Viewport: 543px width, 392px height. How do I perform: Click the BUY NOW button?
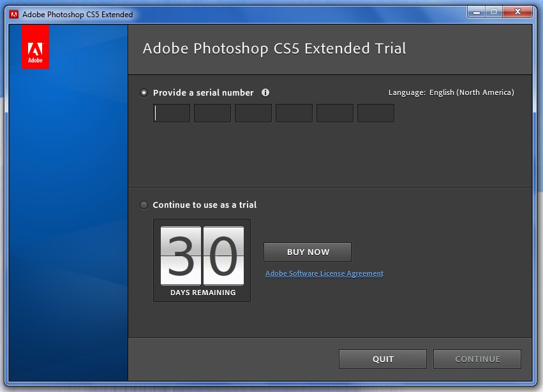coord(308,252)
